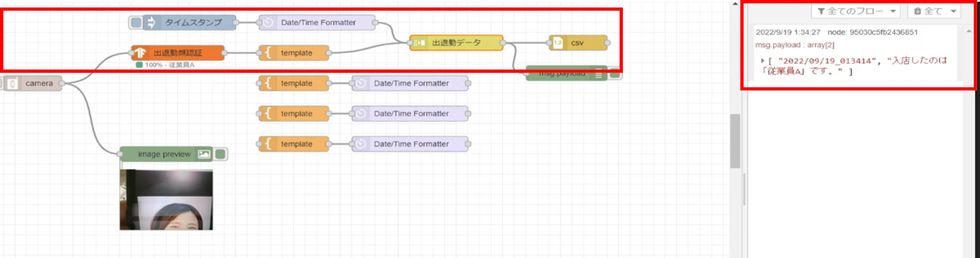Select the 出退勤データ node label
Viewport: 980px width, 258px height.
pyautogui.click(x=456, y=43)
